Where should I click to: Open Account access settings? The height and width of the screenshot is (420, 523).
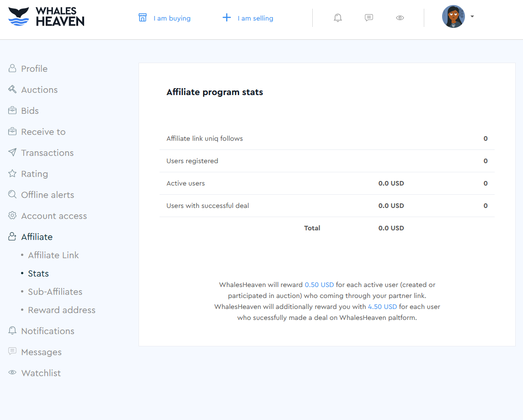pyautogui.click(x=54, y=216)
